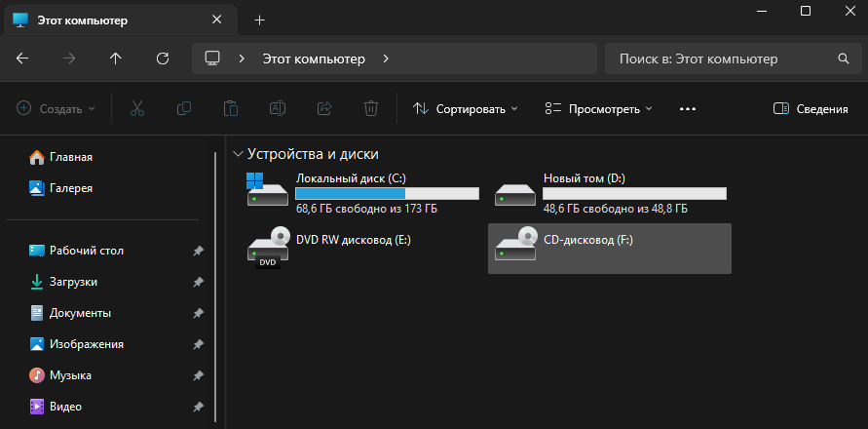Click the Share icon in toolbar
Image resolution: width=868 pixels, height=429 pixels.
pos(324,108)
